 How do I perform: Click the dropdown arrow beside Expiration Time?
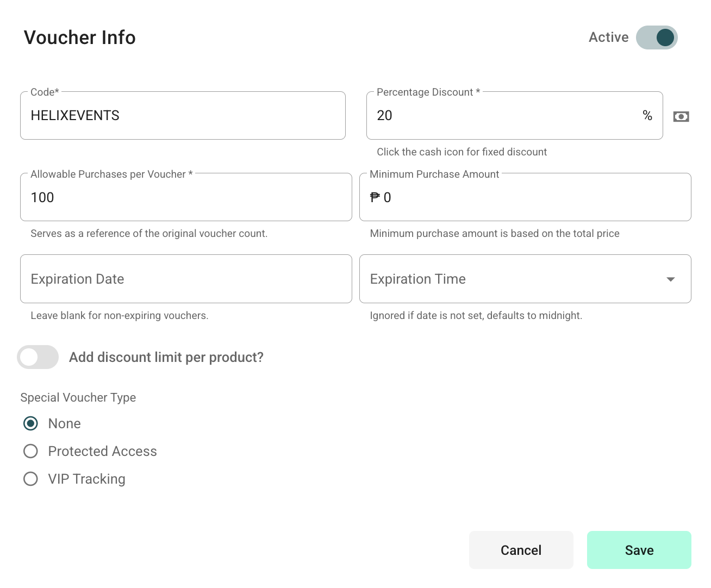(670, 279)
